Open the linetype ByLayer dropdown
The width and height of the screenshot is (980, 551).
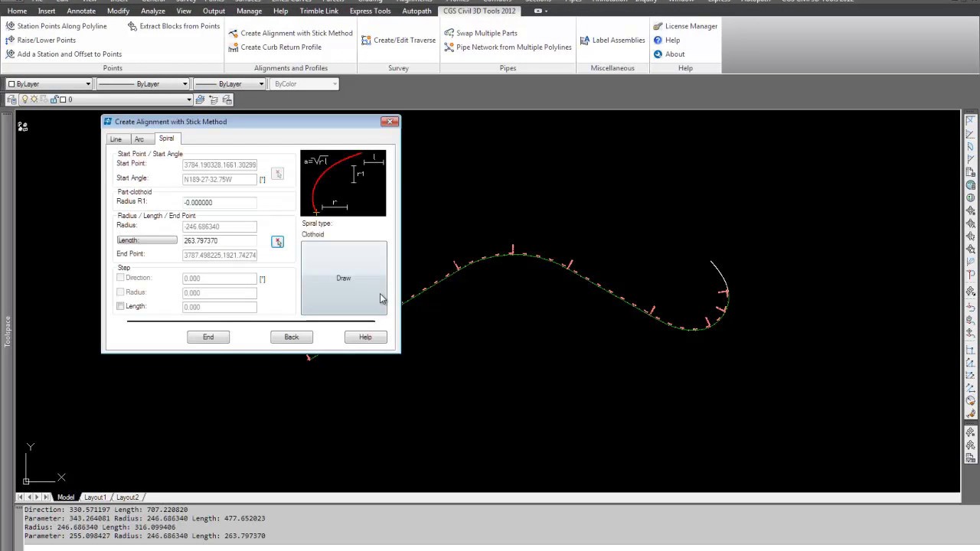click(142, 83)
